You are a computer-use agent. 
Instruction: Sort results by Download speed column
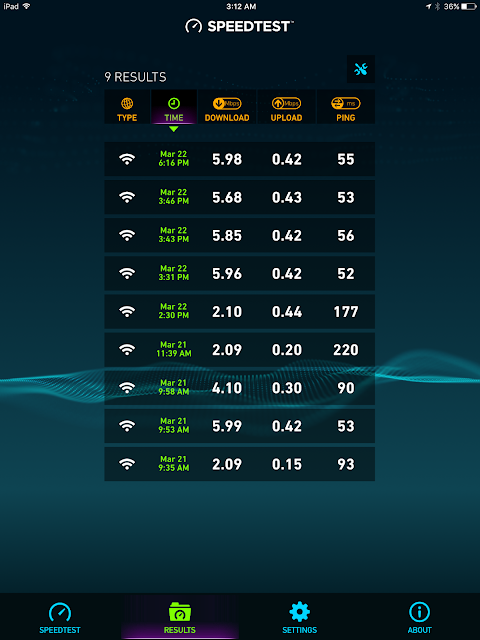227,107
